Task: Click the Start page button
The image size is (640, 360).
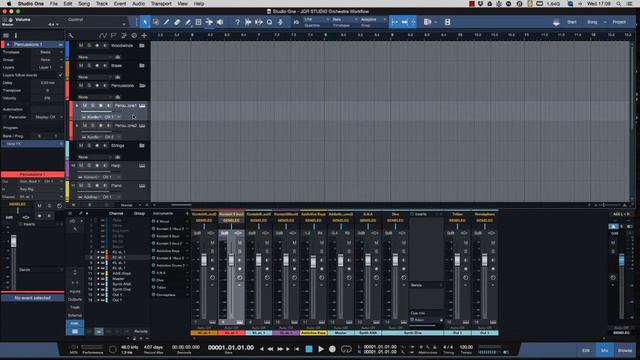Action: pos(572,22)
